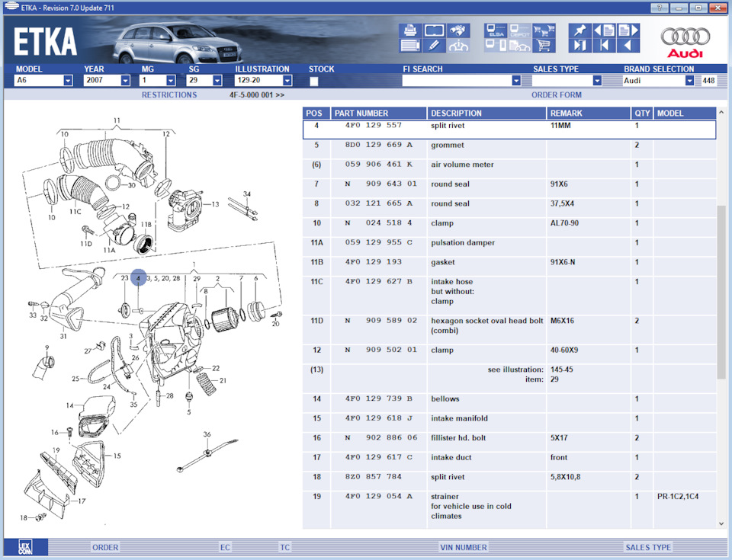Click the frame selection icon in toolbar
The height and width of the screenshot is (560, 732).
tap(433, 29)
